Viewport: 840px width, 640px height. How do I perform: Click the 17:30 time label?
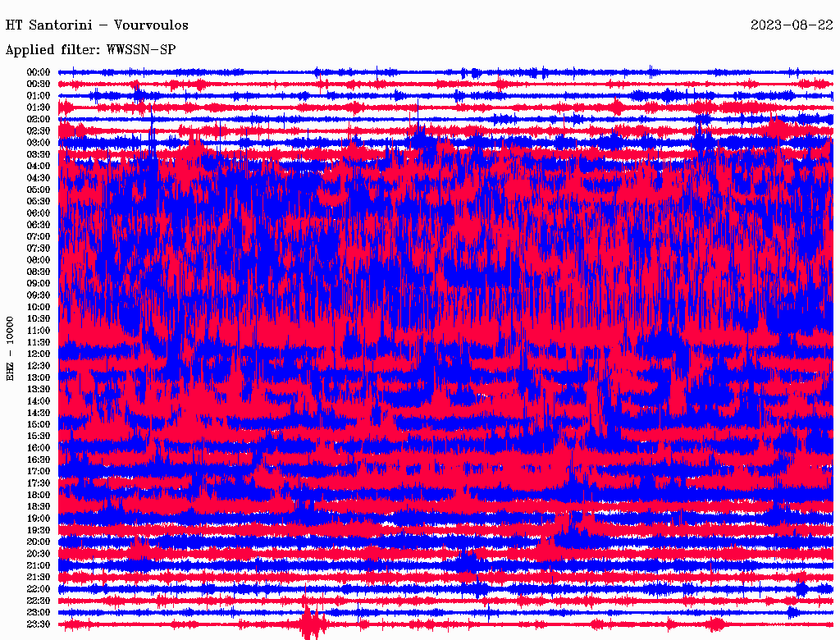click(39, 483)
